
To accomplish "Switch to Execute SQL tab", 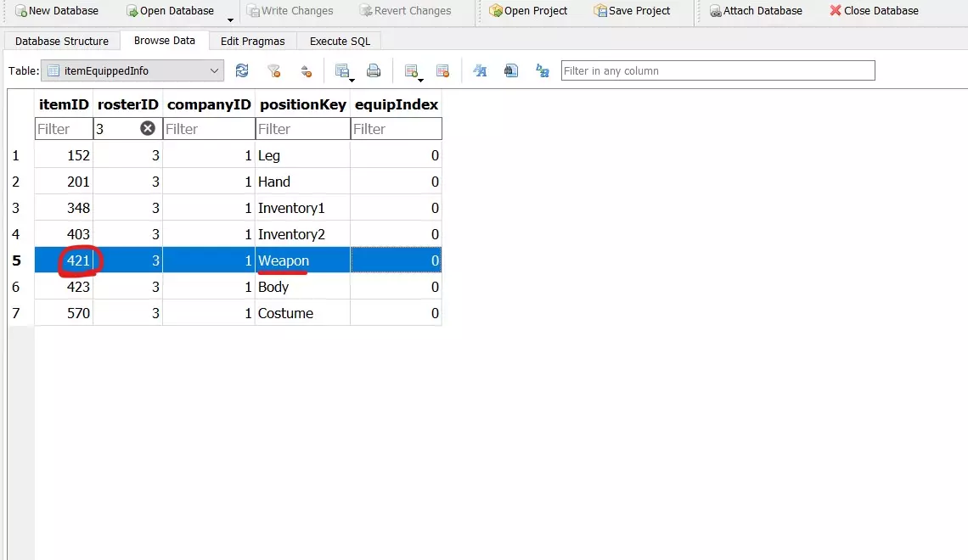I will pos(340,41).
